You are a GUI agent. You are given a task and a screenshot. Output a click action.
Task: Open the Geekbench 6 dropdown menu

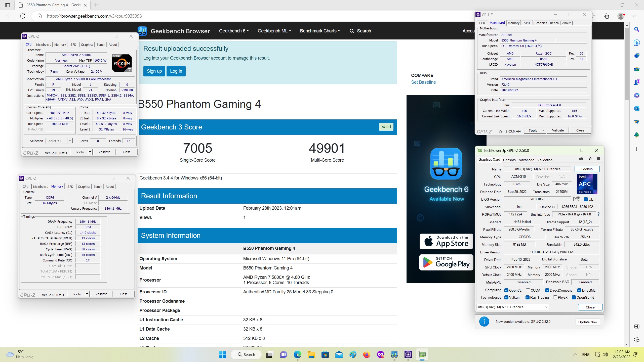[234, 31]
